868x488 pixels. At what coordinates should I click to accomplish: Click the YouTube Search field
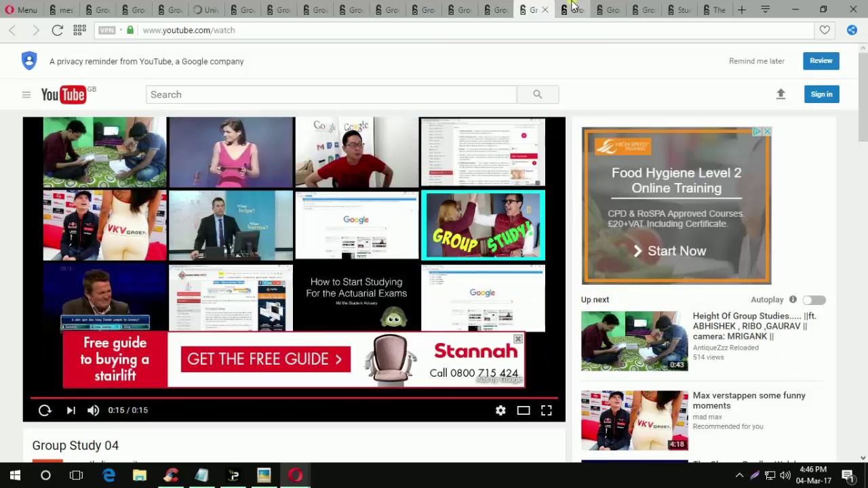[331, 94]
